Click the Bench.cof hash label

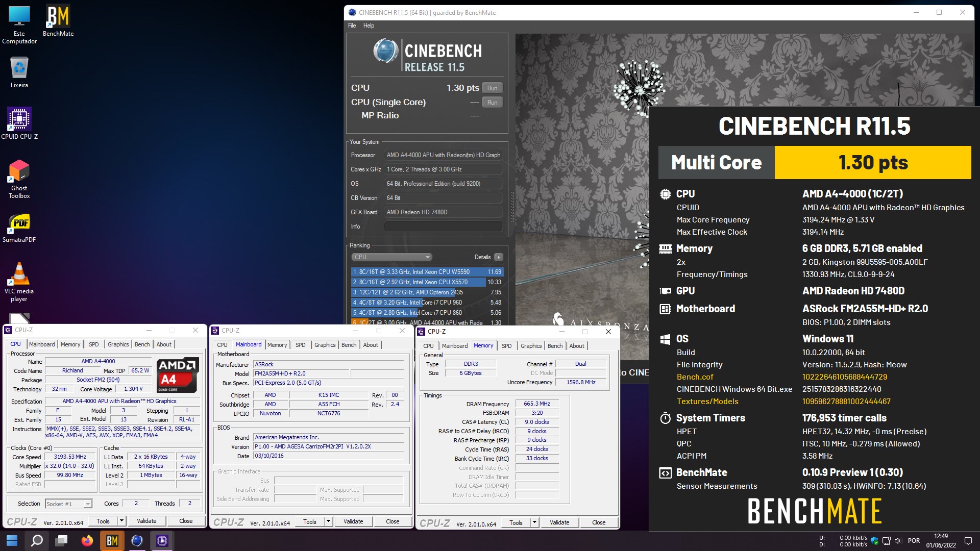point(695,377)
